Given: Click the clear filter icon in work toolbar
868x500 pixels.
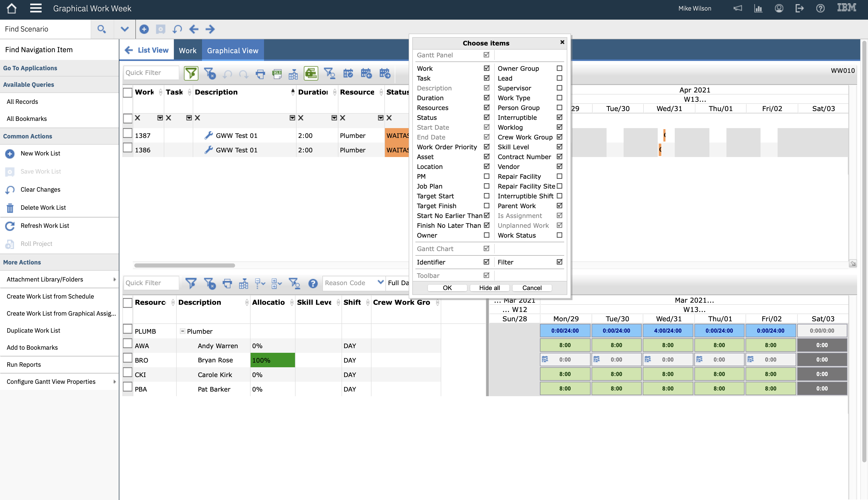Looking at the screenshot, I should click(x=210, y=74).
